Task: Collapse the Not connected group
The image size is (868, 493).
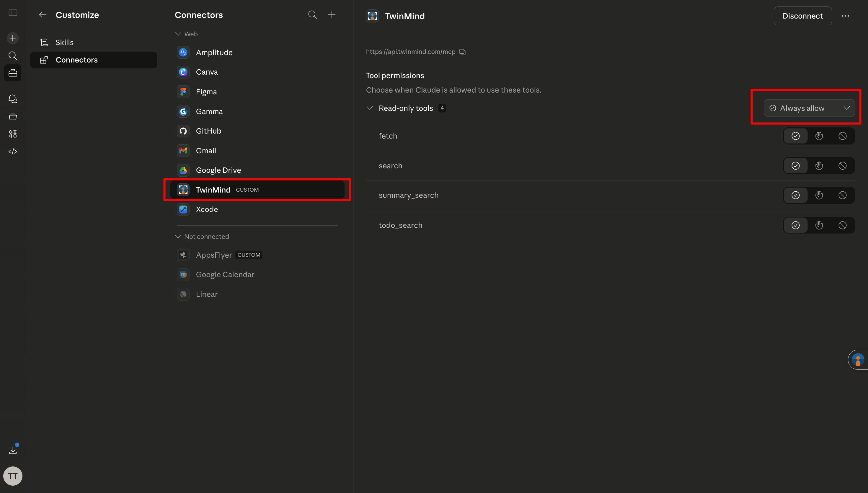Action: point(178,237)
